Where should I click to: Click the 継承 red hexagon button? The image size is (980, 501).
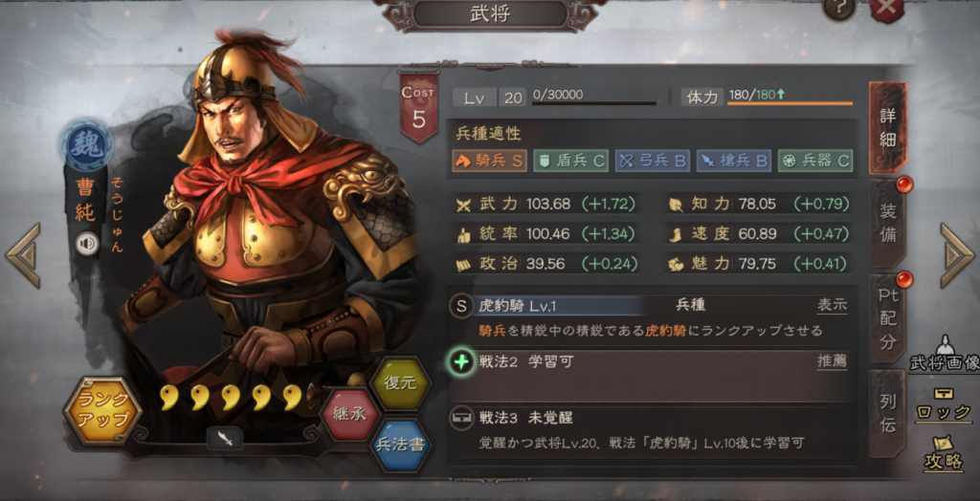[350, 414]
